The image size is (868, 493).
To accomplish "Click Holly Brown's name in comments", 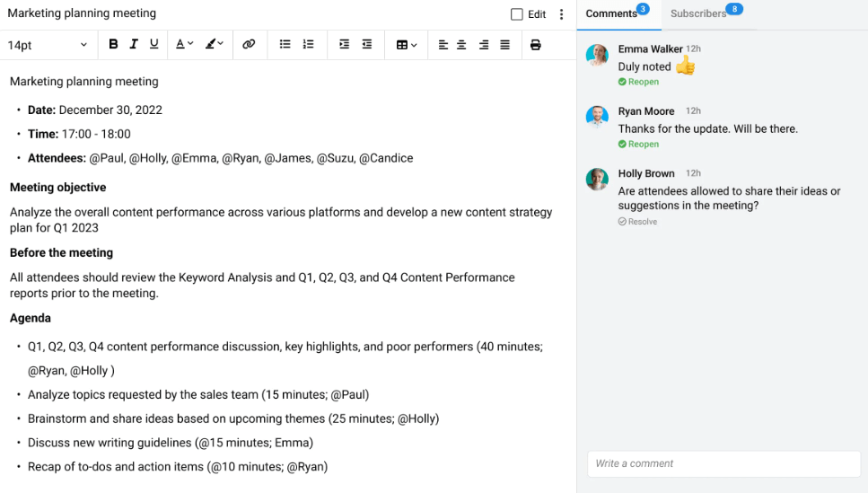I will pos(646,173).
